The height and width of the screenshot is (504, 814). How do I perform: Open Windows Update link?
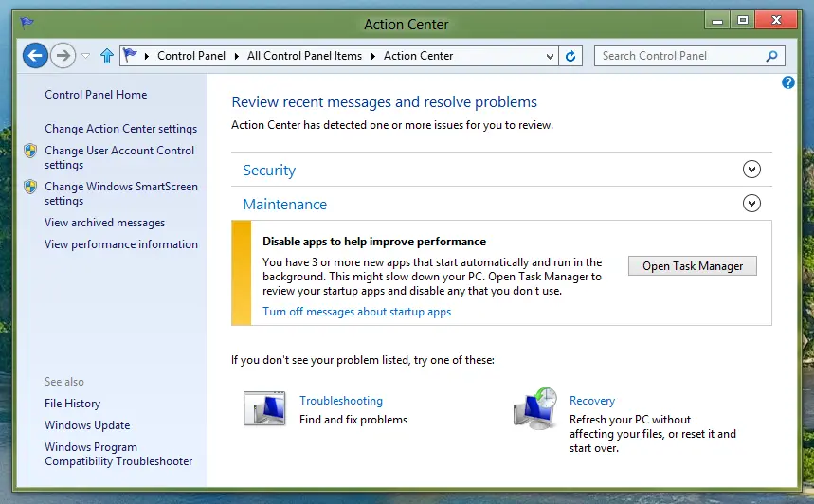(x=87, y=425)
